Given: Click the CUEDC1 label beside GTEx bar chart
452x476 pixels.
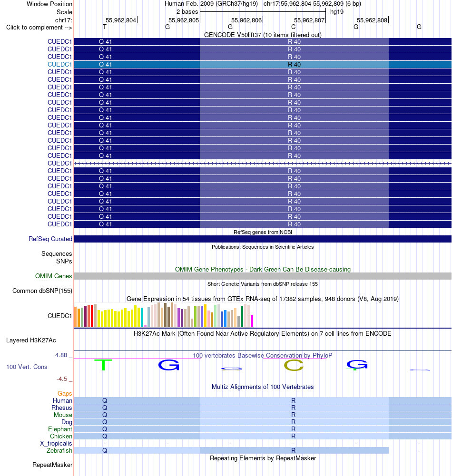Looking at the screenshot, I should 59,316.
